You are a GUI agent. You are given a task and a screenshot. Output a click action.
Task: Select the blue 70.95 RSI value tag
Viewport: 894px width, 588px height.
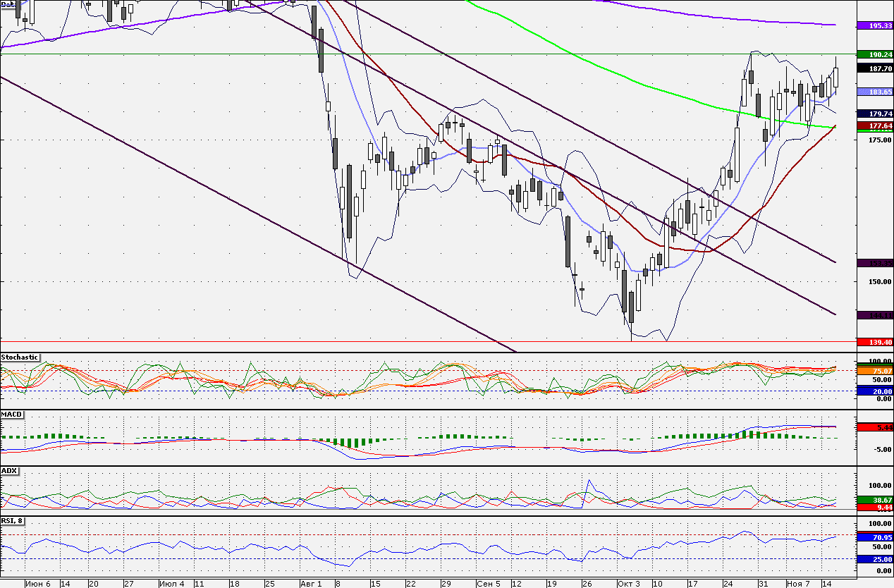pyautogui.click(x=875, y=537)
